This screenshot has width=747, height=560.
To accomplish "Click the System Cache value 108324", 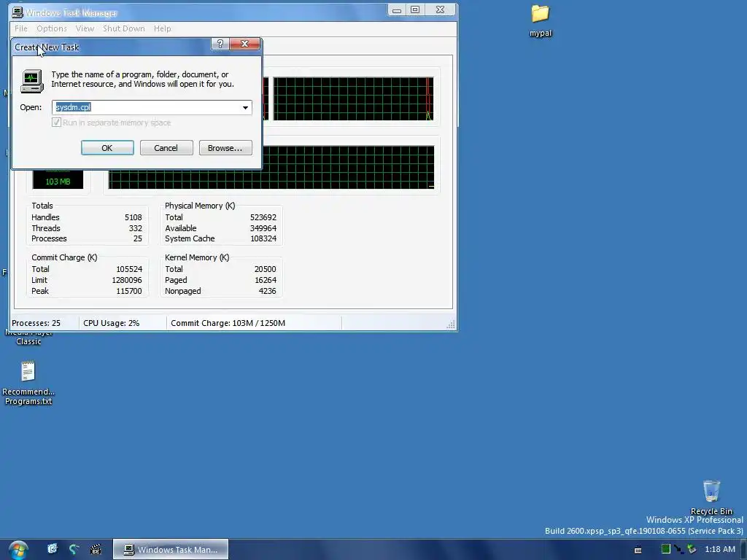I will (263, 238).
